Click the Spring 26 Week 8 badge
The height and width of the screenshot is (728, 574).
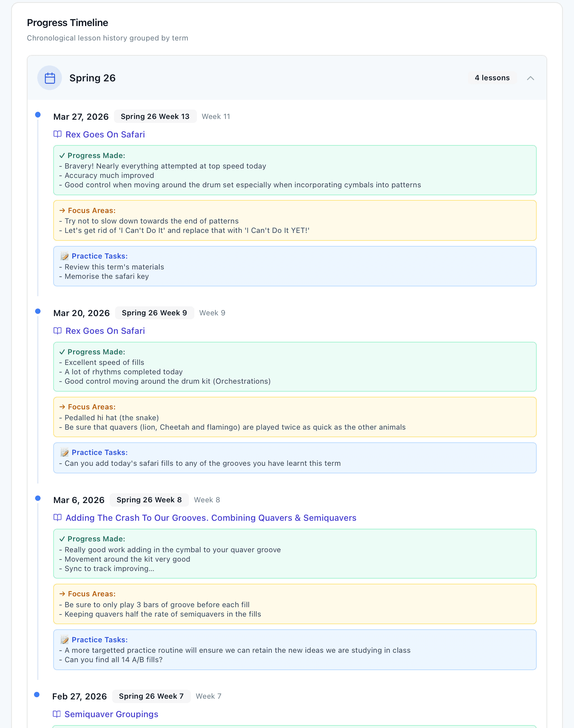click(x=149, y=500)
